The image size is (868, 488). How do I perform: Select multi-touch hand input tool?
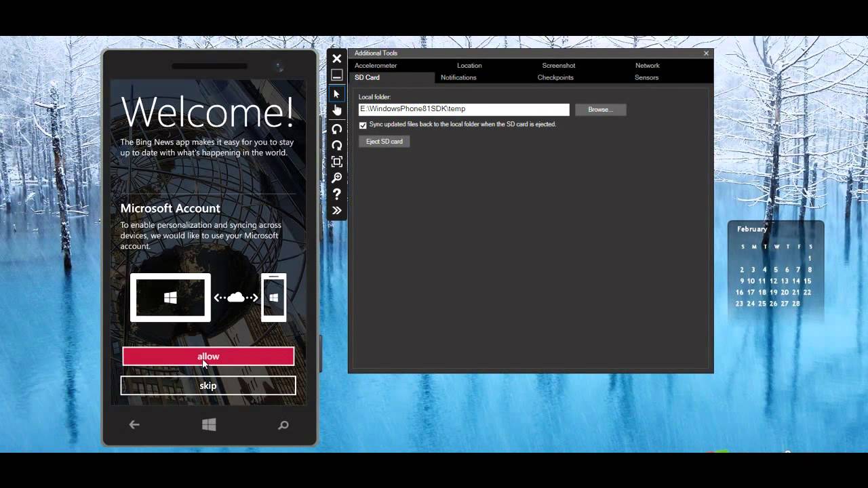click(336, 110)
